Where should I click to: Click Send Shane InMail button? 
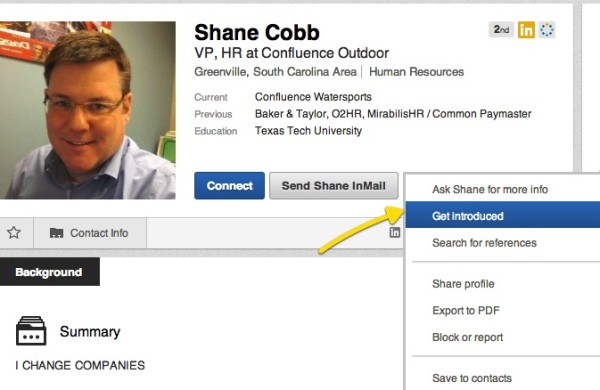[334, 186]
